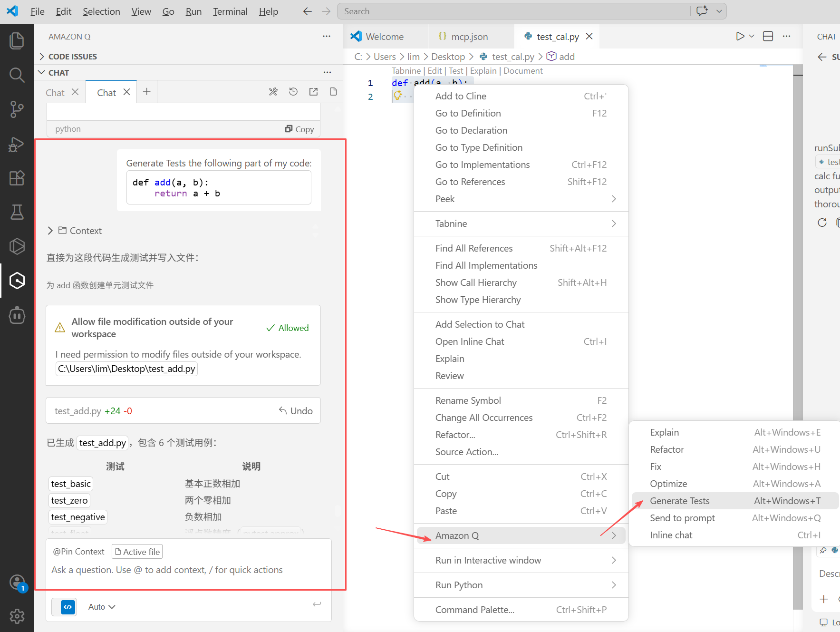Open the Search view in activity bar

[x=17, y=75]
